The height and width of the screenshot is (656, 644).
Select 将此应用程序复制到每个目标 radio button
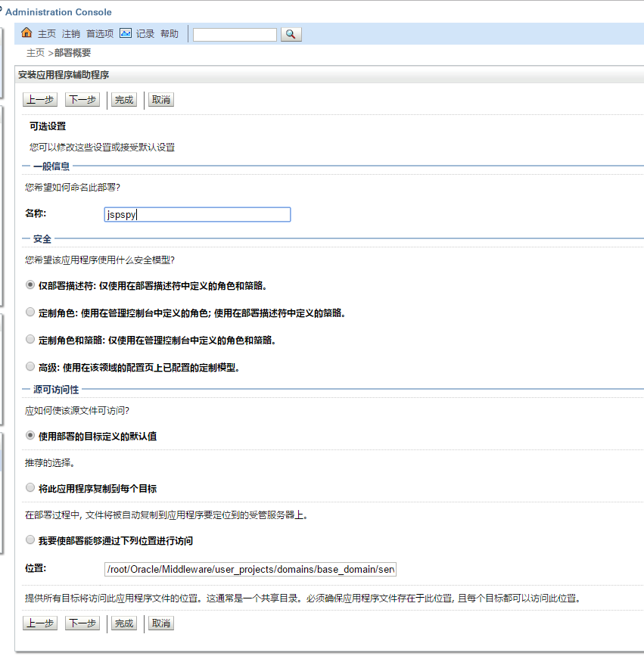point(30,488)
